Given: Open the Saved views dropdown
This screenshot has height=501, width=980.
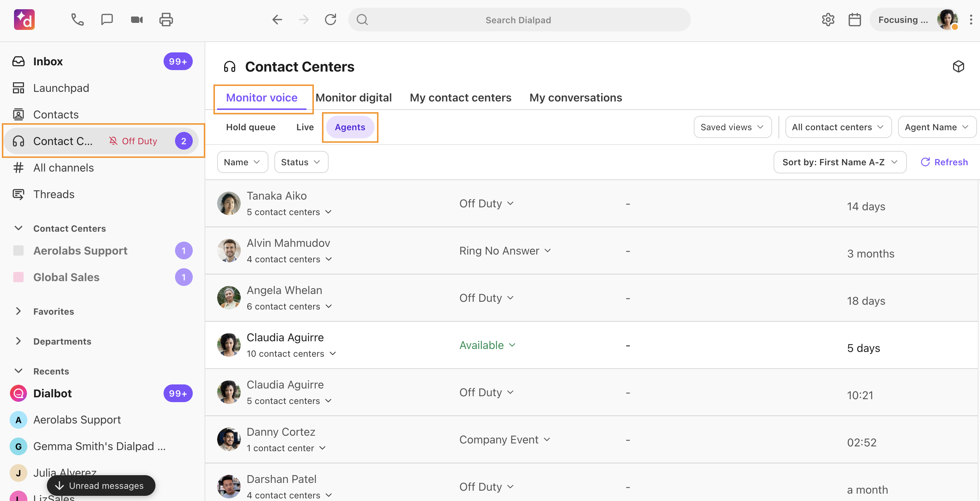Looking at the screenshot, I should pos(733,127).
